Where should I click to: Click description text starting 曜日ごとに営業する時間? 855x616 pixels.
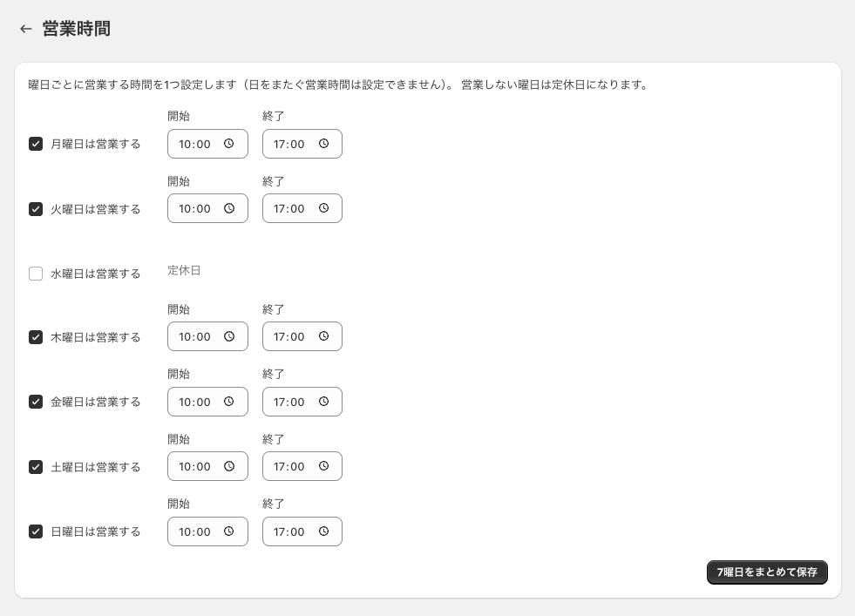point(338,85)
